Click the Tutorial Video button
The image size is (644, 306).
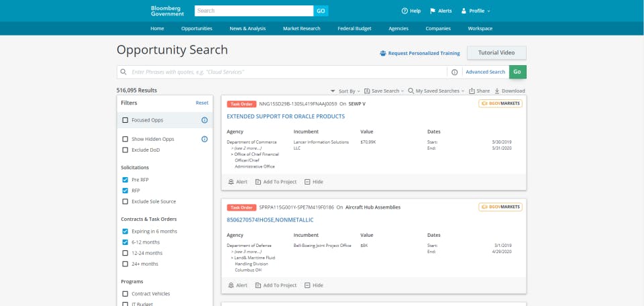point(496,53)
